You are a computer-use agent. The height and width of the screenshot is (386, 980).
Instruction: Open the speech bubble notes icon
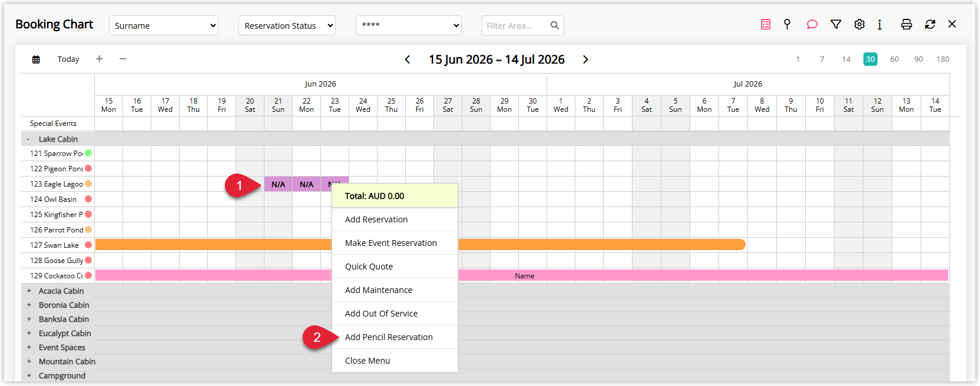(812, 24)
